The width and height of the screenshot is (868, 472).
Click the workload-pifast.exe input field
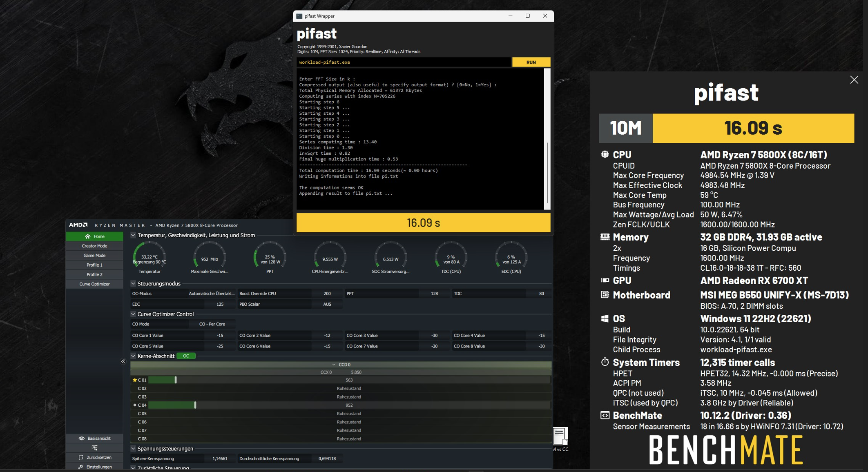pos(403,62)
